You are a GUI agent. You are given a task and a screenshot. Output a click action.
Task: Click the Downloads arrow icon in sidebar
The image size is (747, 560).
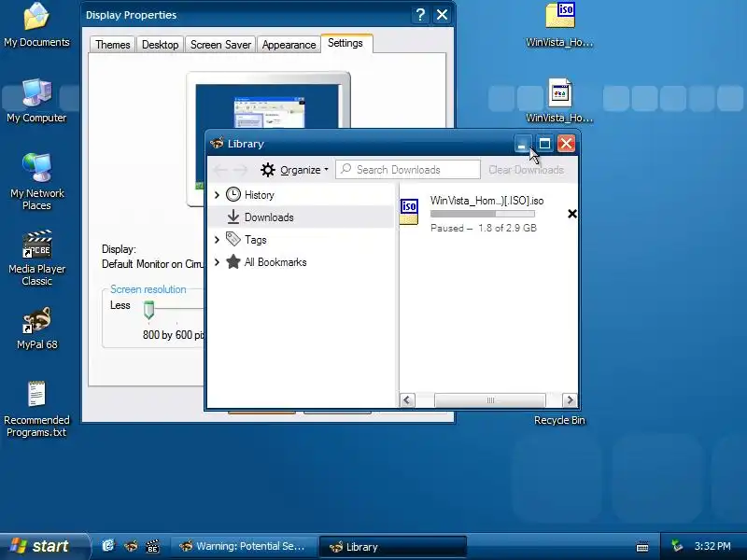coord(233,217)
